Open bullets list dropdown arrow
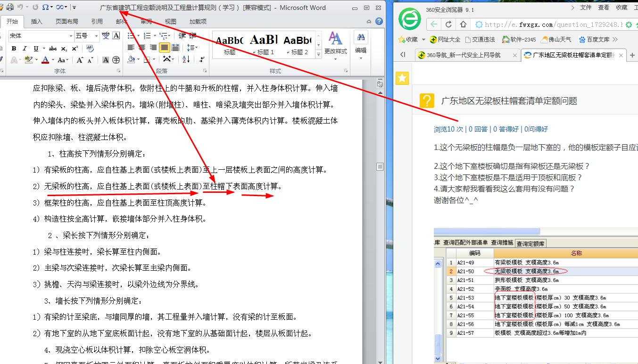Screen dimensions: 638x364 tap(138, 36)
